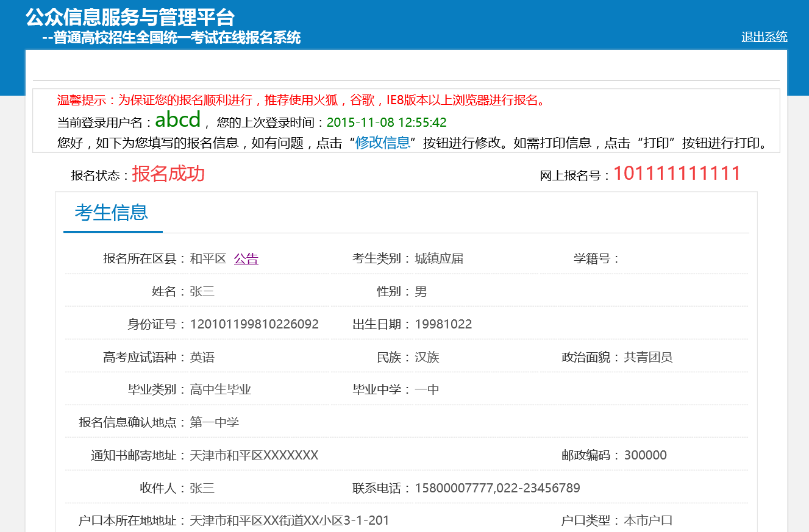Click the 高中生毕业 graduation type value
809x532 pixels.
coord(221,390)
